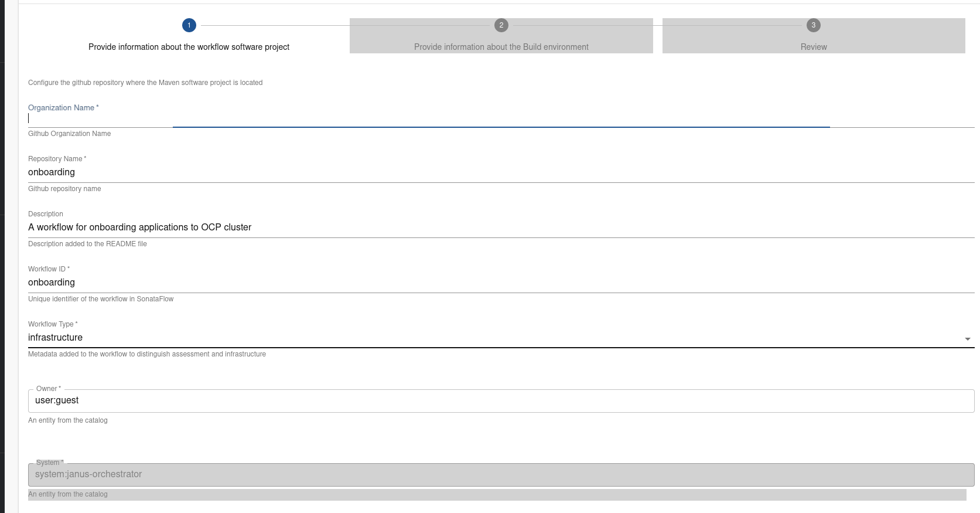
Task: Click the Organization Name field label
Action: tap(62, 108)
